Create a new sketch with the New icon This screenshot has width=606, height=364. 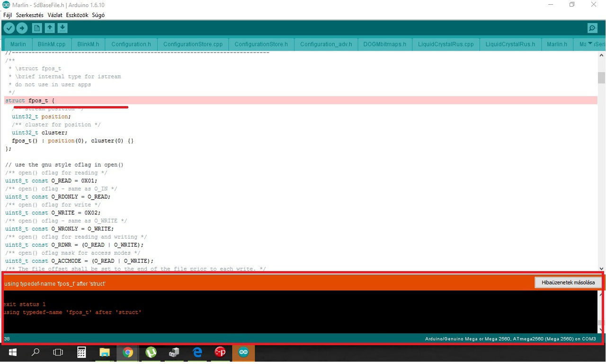(37, 28)
